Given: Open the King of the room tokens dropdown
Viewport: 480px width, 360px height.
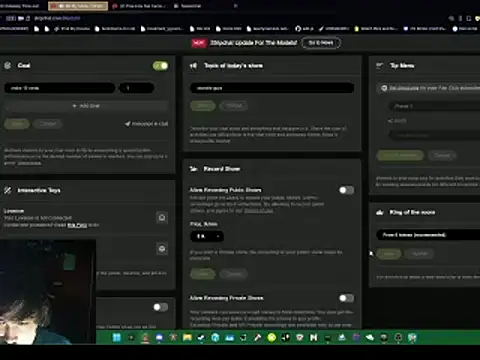Looking at the screenshot, I should 428,235.
